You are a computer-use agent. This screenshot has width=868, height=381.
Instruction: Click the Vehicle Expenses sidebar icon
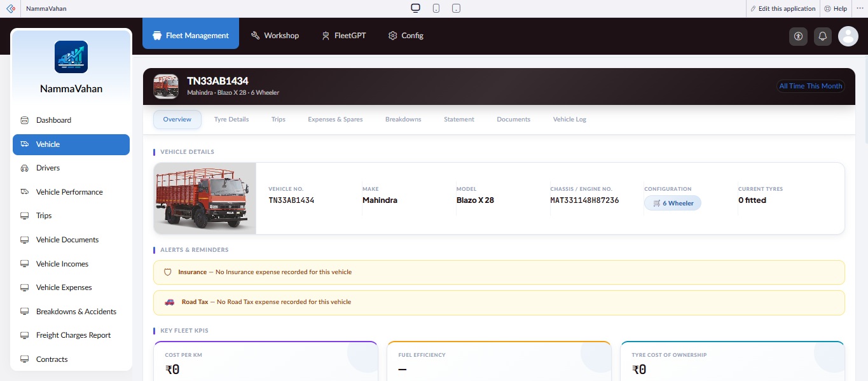(x=25, y=287)
